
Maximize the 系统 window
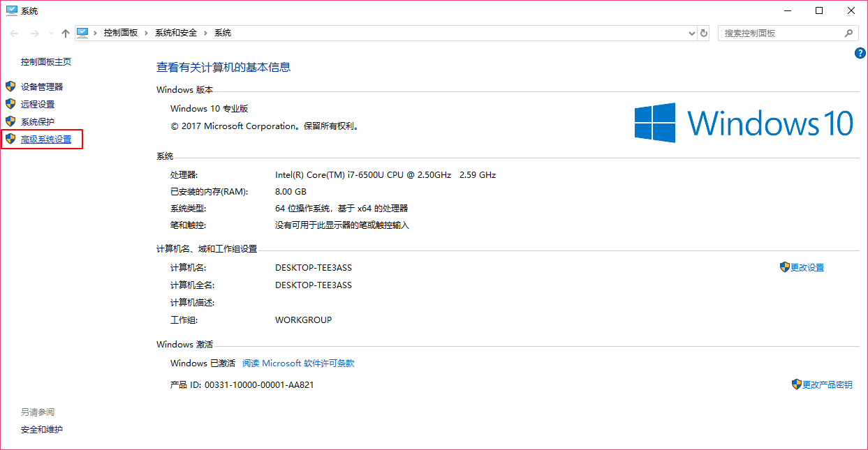(820, 10)
